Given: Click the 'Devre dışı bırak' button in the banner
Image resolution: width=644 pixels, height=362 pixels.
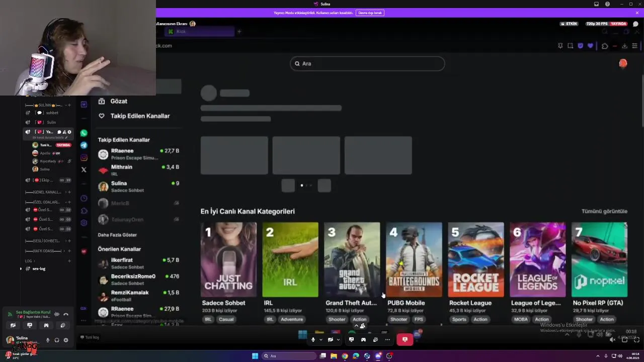Looking at the screenshot, I should pyautogui.click(x=370, y=13).
